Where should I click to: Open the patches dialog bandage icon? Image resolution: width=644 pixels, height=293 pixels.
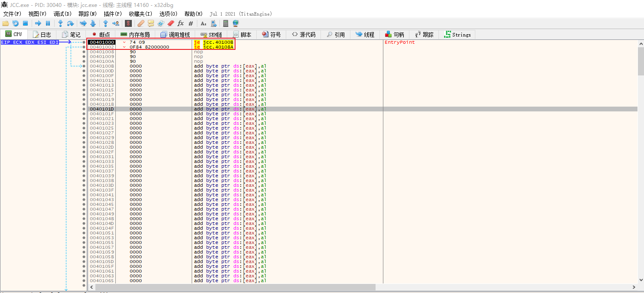(x=141, y=23)
